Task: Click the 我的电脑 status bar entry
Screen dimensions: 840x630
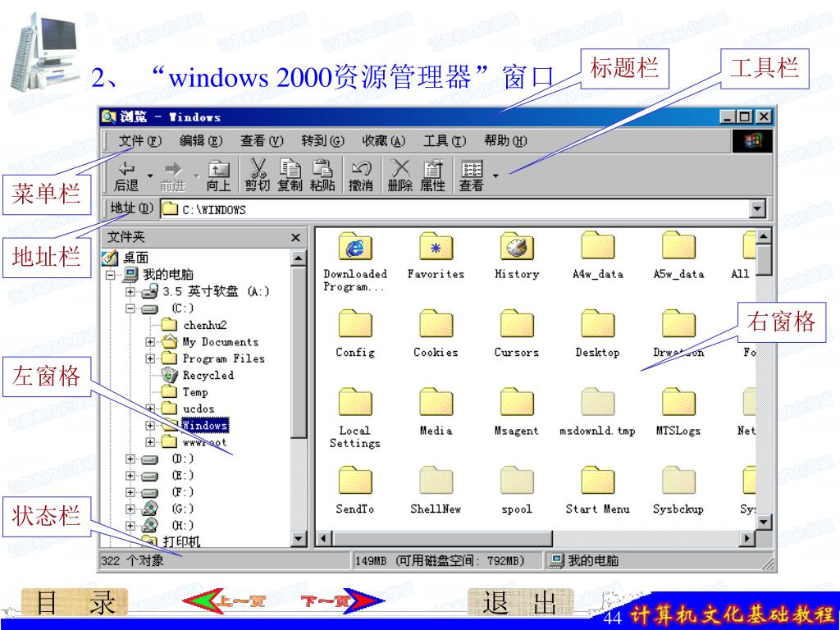Action: (585, 561)
